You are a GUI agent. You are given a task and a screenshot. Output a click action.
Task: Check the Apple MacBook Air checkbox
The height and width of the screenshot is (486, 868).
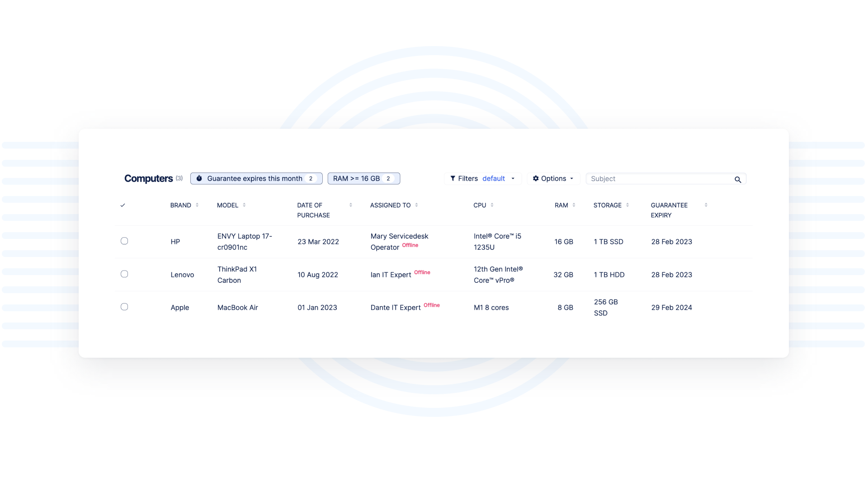pyautogui.click(x=124, y=307)
